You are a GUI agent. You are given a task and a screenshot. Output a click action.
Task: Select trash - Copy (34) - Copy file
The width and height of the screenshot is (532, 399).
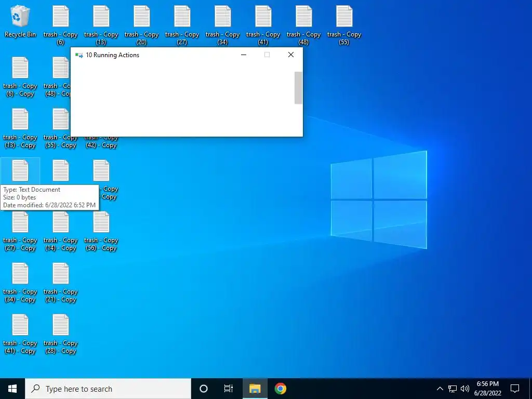click(x=20, y=283)
